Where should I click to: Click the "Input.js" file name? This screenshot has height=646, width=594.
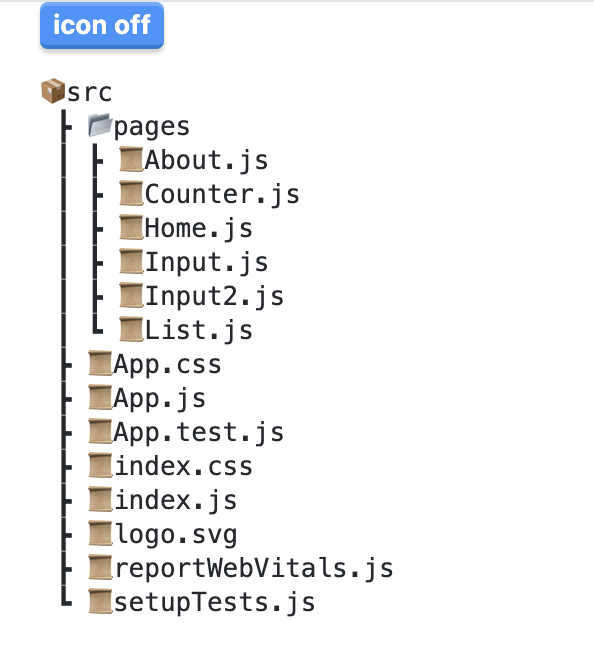tap(206, 263)
